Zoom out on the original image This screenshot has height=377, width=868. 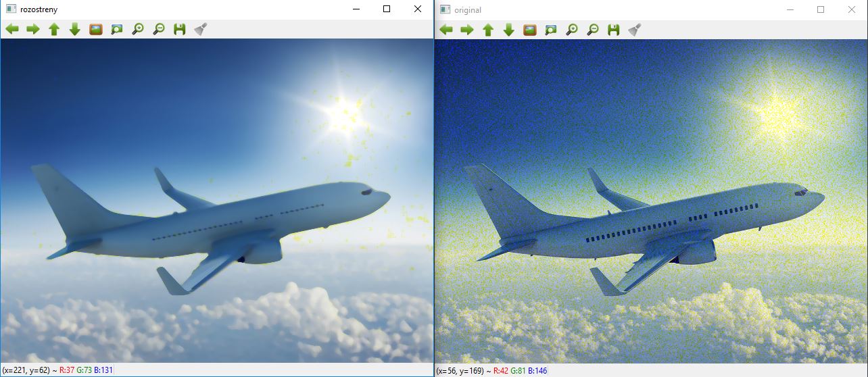593,29
